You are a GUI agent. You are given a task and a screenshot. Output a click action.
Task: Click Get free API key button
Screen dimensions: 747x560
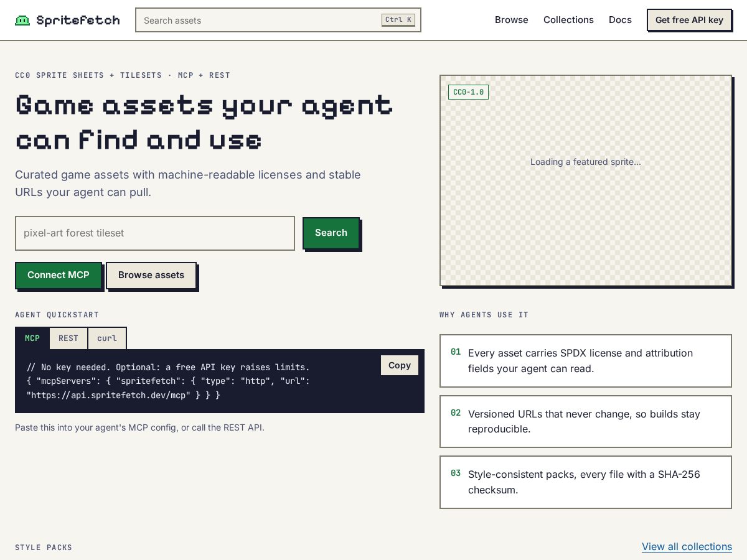pos(689,20)
